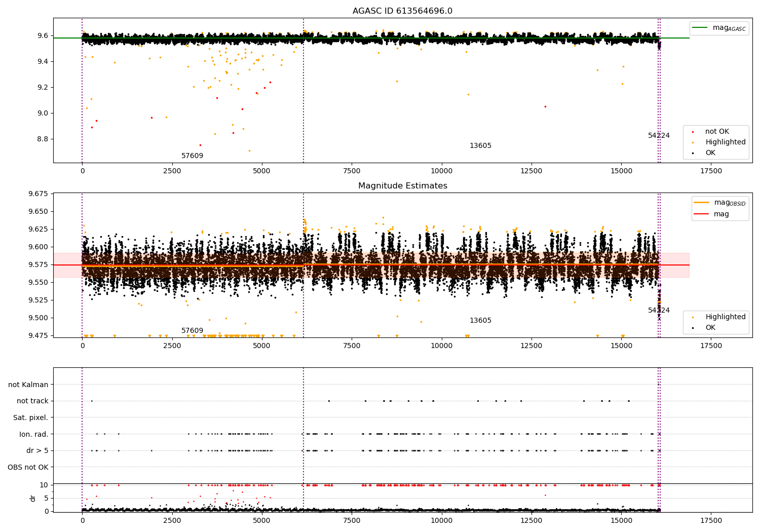Click the 'Highlighted' legend entry in Magnitude Estimates plot
Viewport: 760px width, 532px height.
click(x=725, y=317)
